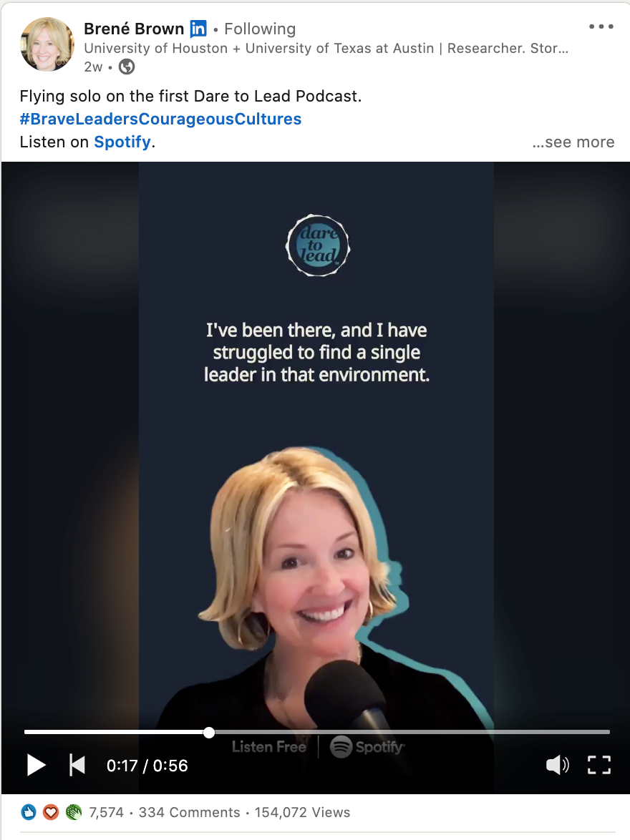This screenshot has height=840, width=630.
Task: Click the like reaction thumbs-up icon
Action: point(29,812)
